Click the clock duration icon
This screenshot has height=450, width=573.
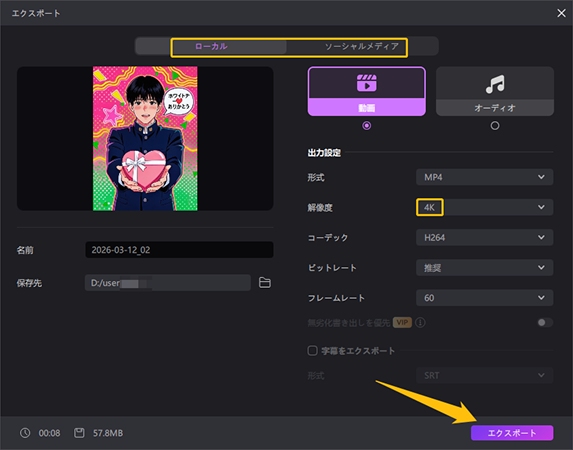[x=25, y=433]
